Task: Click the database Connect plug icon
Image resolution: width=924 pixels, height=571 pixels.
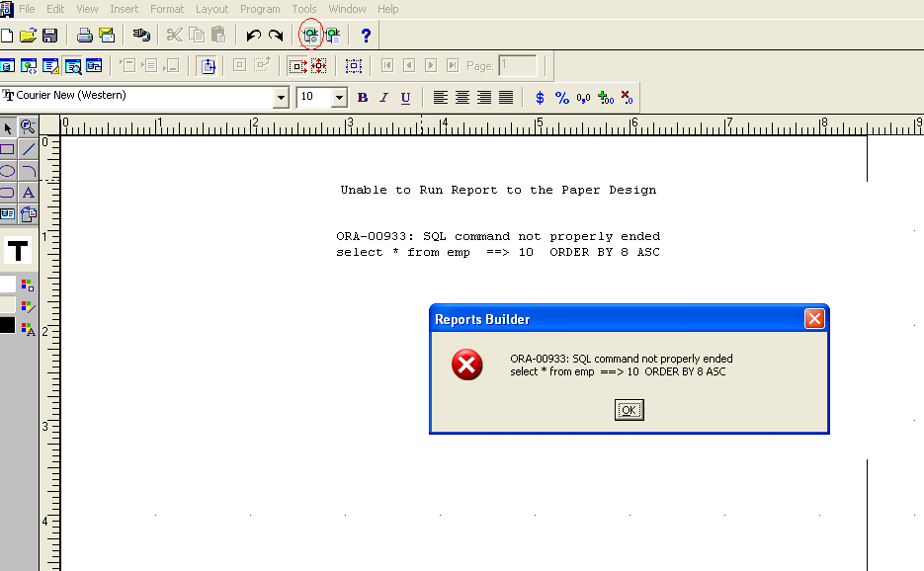Action: [141, 36]
